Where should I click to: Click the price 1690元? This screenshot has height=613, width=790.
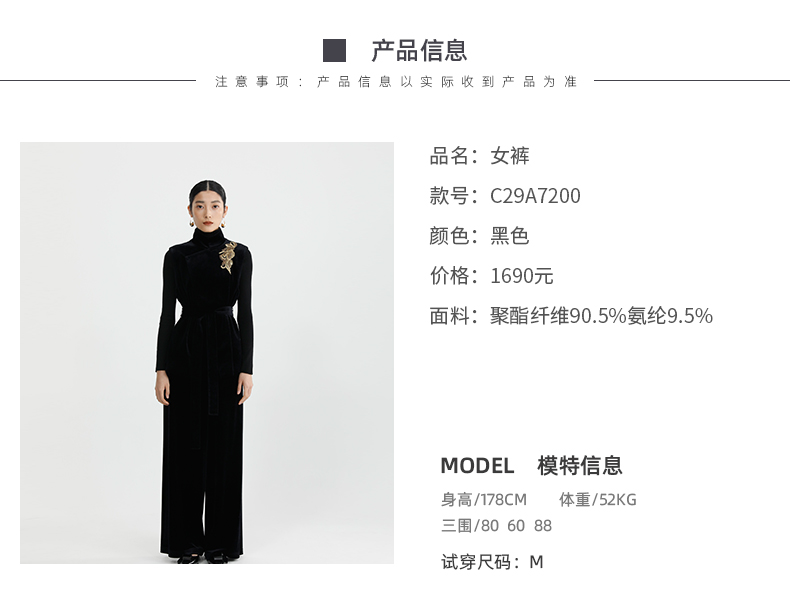point(522,276)
